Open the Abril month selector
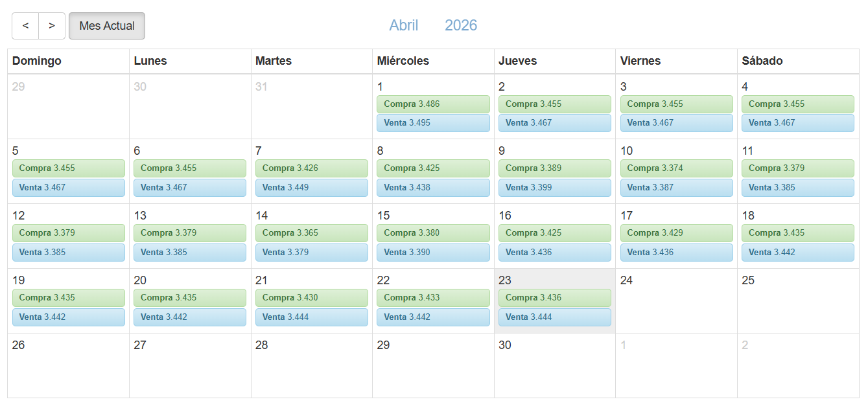The height and width of the screenshot is (406, 868). (403, 25)
